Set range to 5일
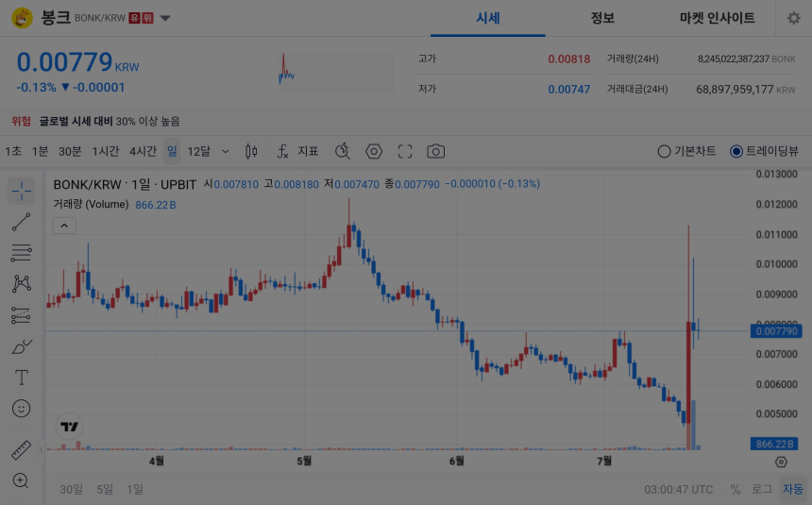 coord(105,490)
